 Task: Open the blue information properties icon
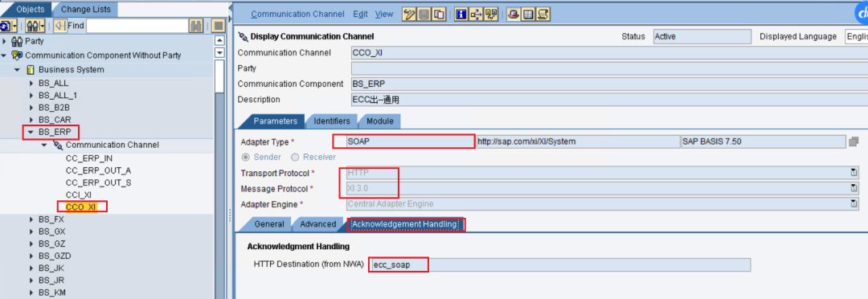(461, 14)
